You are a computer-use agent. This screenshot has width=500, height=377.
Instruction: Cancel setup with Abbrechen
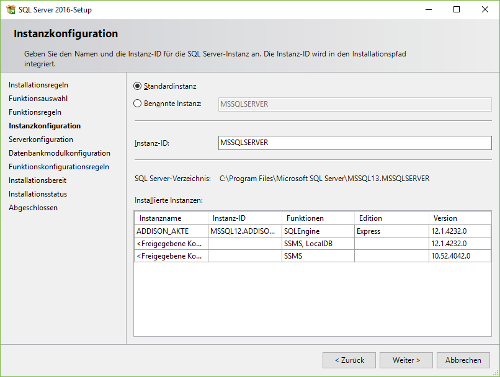(x=463, y=360)
